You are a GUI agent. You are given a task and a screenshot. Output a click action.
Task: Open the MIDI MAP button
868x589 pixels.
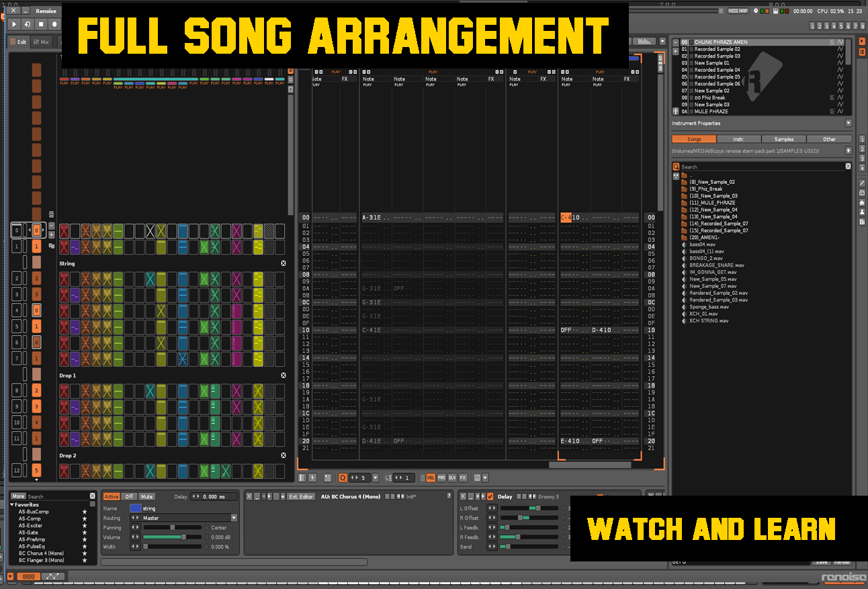click(x=738, y=11)
